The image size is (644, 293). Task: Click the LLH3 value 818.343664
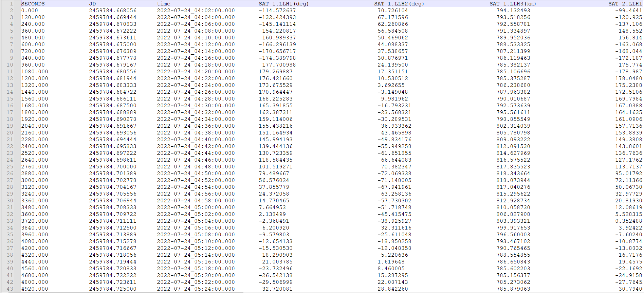pos(513,173)
